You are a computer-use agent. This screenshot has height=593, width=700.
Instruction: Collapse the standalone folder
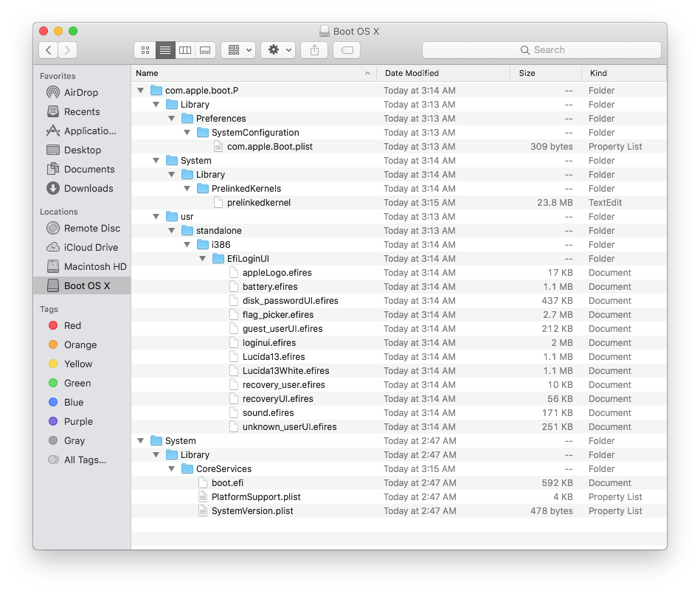point(171,231)
